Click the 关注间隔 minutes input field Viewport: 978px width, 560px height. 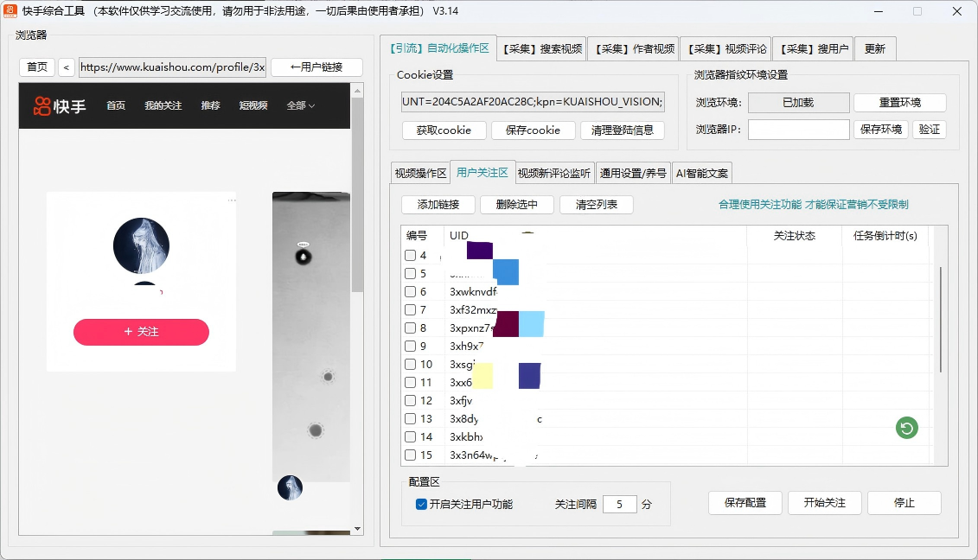(x=619, y=504)
